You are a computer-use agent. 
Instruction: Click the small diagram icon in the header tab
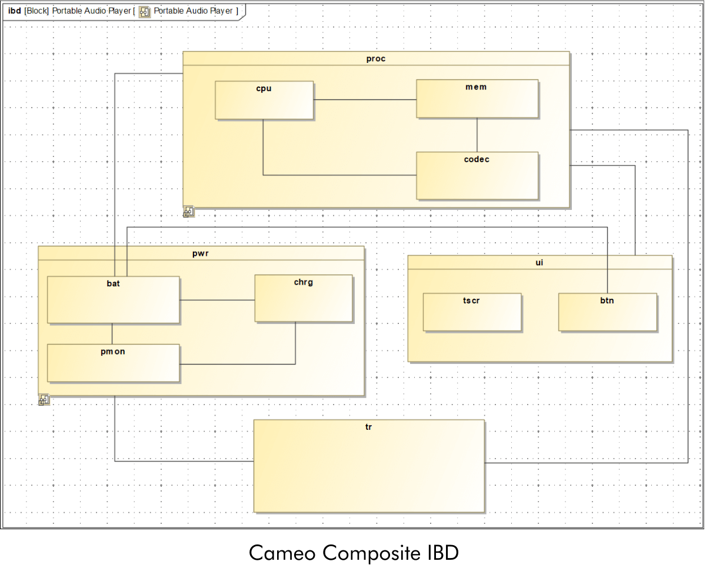tap(144, 11)
